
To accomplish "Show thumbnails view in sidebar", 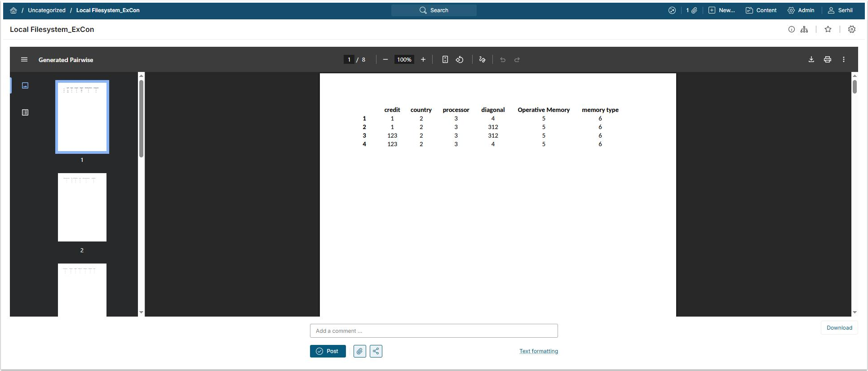I will pos(25,85).
